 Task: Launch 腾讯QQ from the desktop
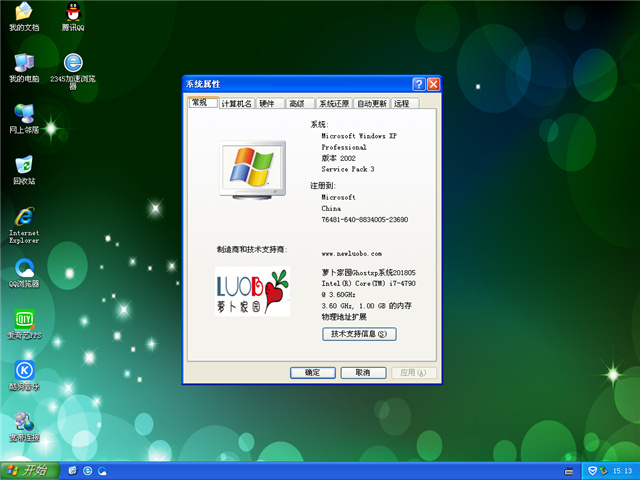pyautogui.click(x=73, y=16)
